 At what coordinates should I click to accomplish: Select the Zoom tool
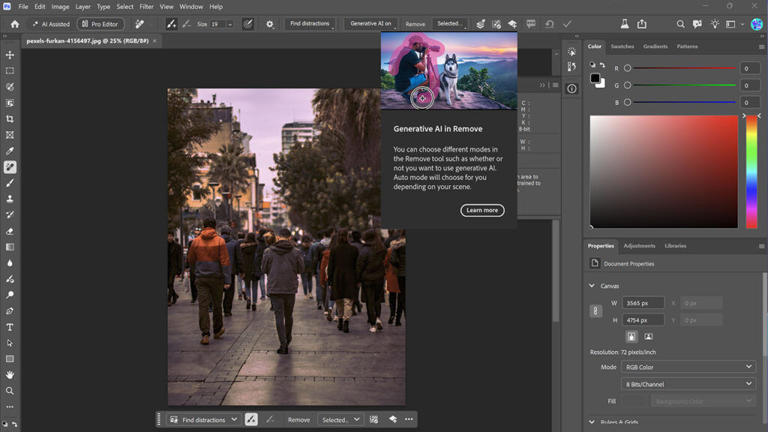[x=10, y=391]
